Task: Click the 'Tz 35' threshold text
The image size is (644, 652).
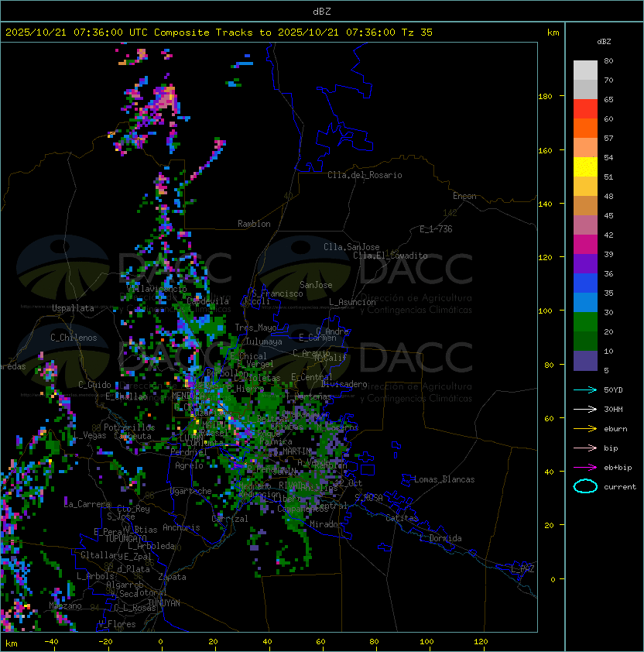Action: (x=417, y=33)
